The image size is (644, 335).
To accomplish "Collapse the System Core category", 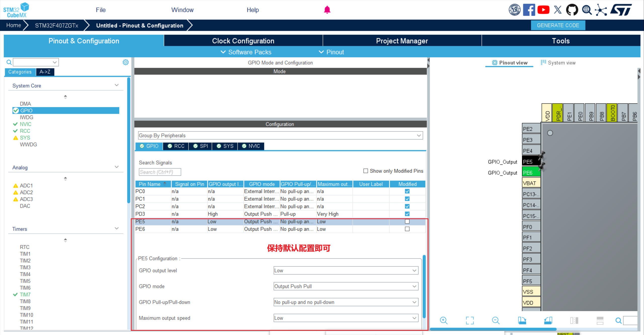I will click(x=116, y=85).
